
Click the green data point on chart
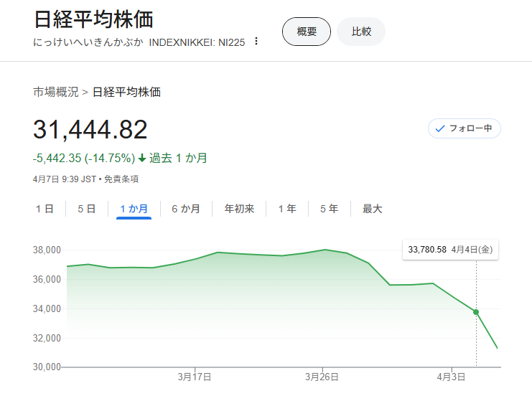pyautogui.click(x=476, y=312)
